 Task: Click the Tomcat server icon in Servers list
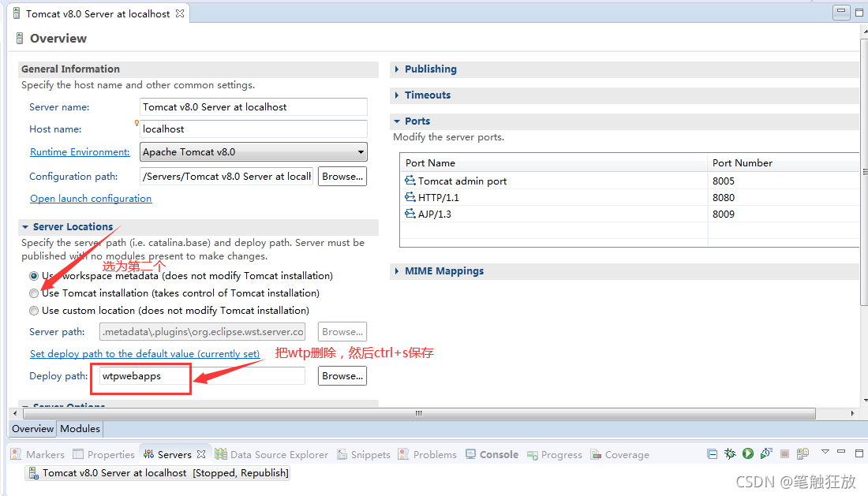[x=33, y=473]
